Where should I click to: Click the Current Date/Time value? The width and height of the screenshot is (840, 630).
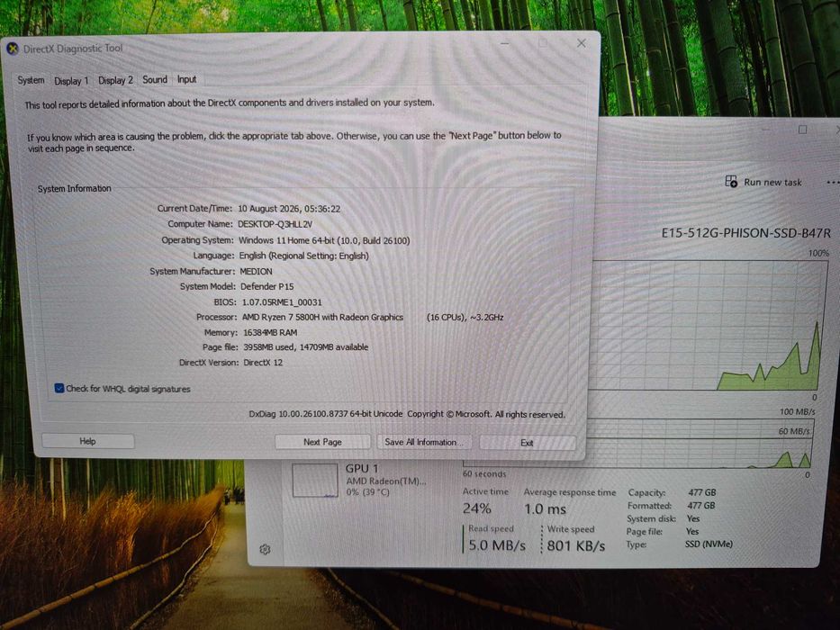(x=289, y=209)
